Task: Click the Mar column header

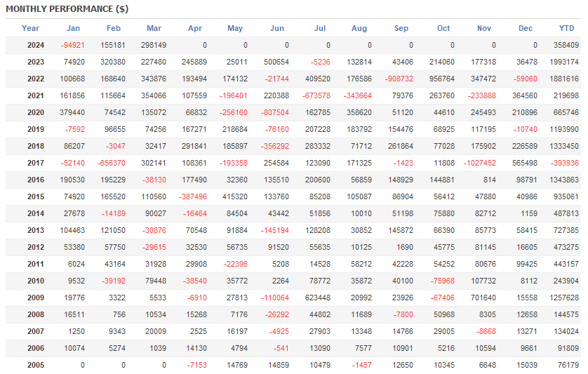Action: (154, 28)
